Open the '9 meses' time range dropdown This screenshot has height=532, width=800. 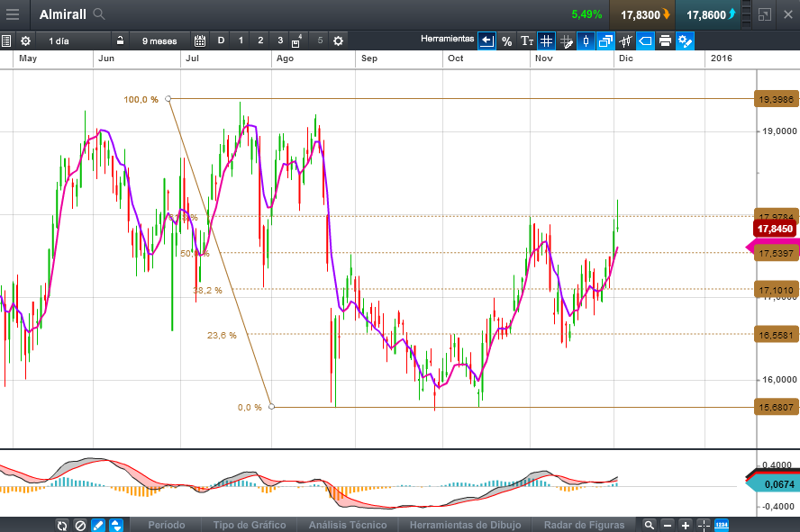(159, 41)
